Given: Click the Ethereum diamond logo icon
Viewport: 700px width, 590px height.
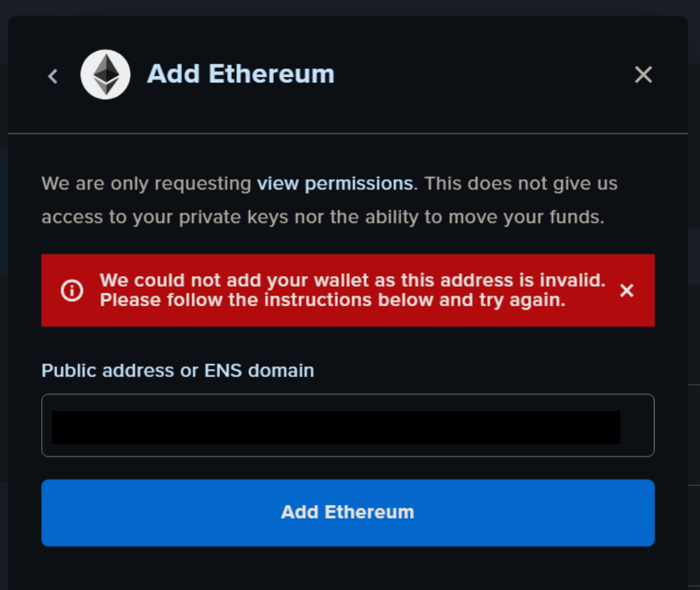Looking at the screenshot, I should [x=105, y=75].
